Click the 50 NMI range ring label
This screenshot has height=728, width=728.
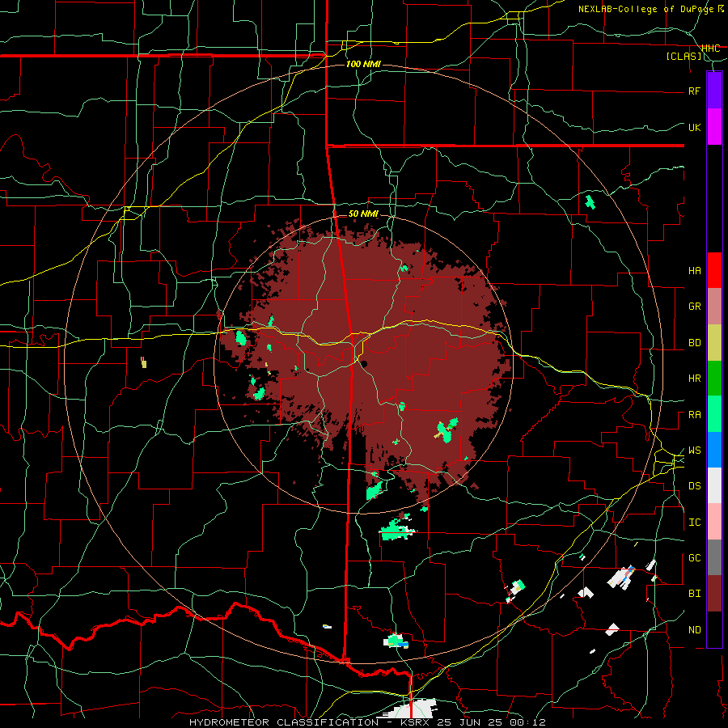363,214
